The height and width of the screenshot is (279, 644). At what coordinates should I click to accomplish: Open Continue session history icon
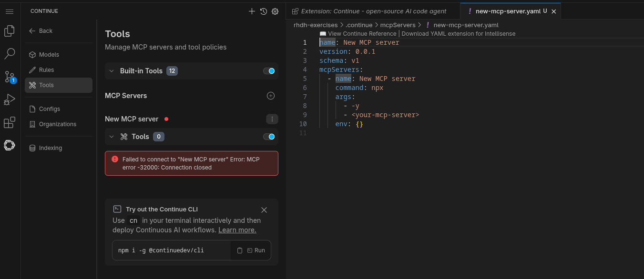pyautogui.click(x=264, y=11)
